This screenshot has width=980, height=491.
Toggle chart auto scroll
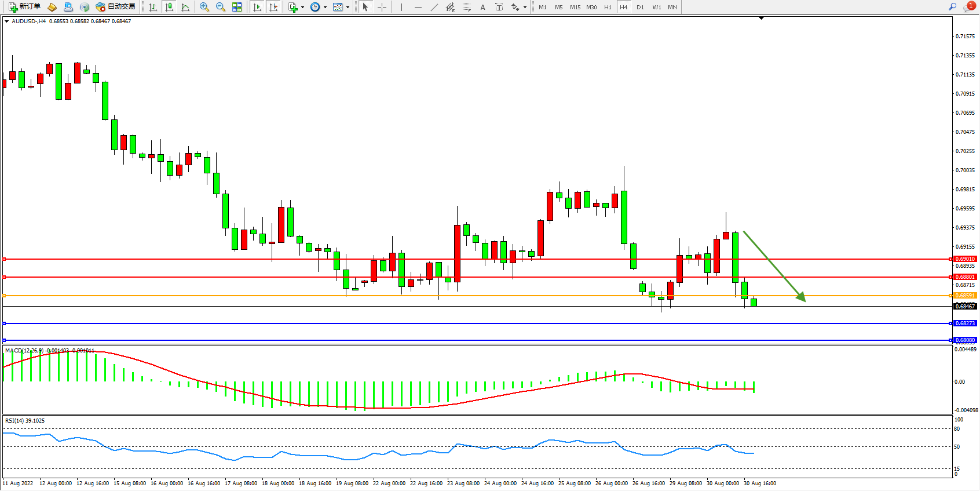coord(257,7)
